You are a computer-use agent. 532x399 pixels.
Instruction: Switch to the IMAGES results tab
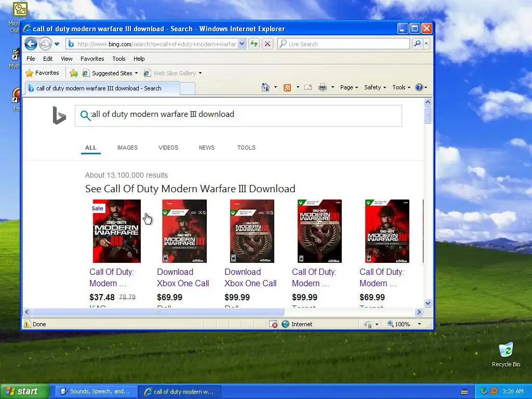(128, 148)
